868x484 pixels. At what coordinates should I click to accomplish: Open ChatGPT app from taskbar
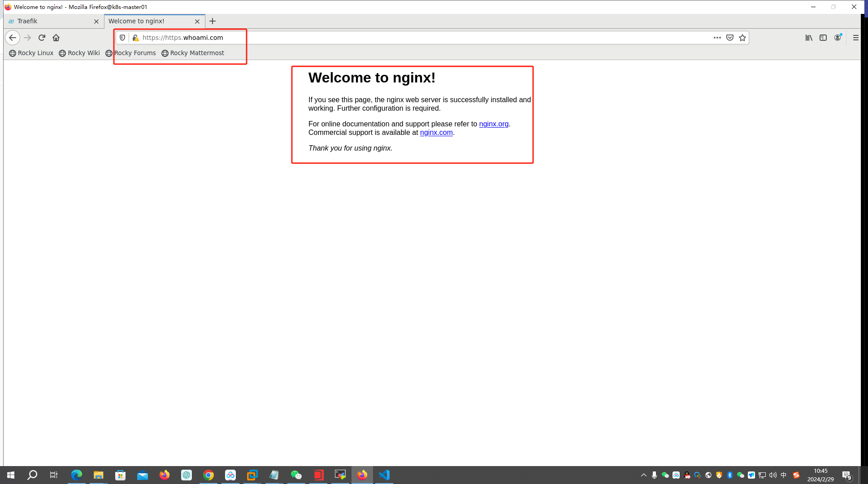(x=187, y=475)
